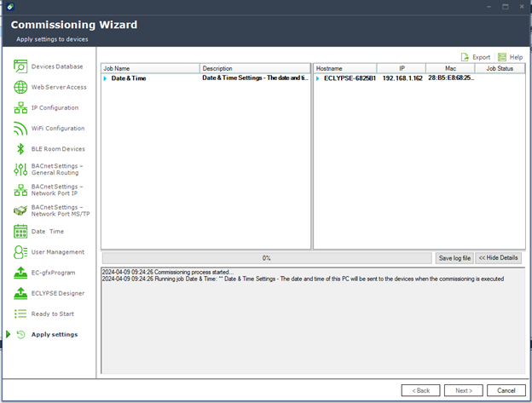Click the Export icon in toolbar
Image resolution: width=532 pixels, height=403 pixels.
point(465,57)
